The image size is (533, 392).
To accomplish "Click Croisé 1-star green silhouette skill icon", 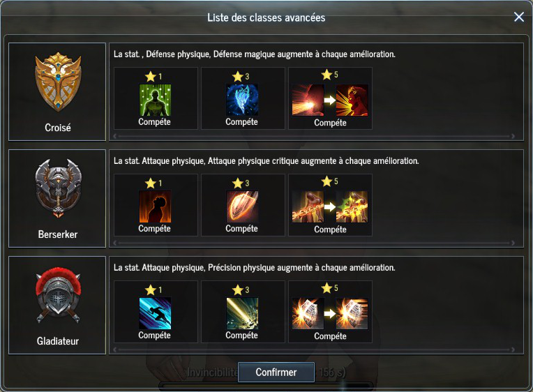I will 155,100.
